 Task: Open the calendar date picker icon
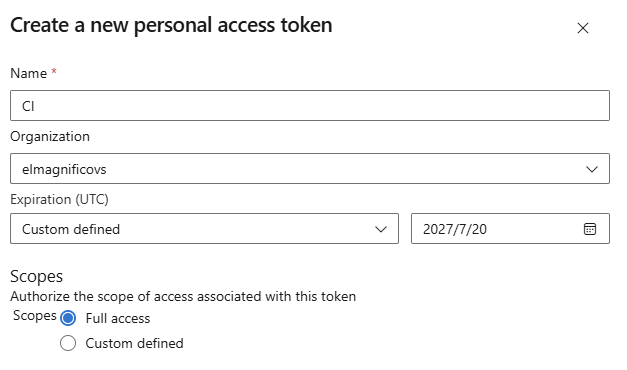tap(590, 229)
